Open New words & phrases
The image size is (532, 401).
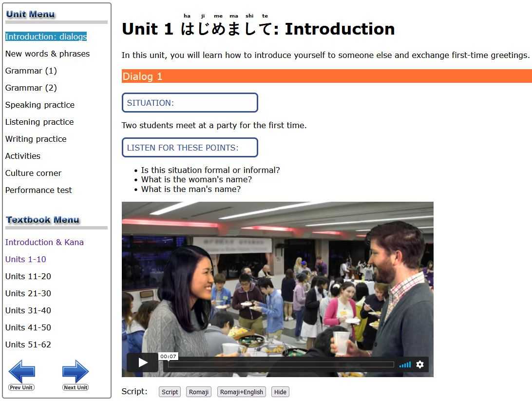(47, 54)
